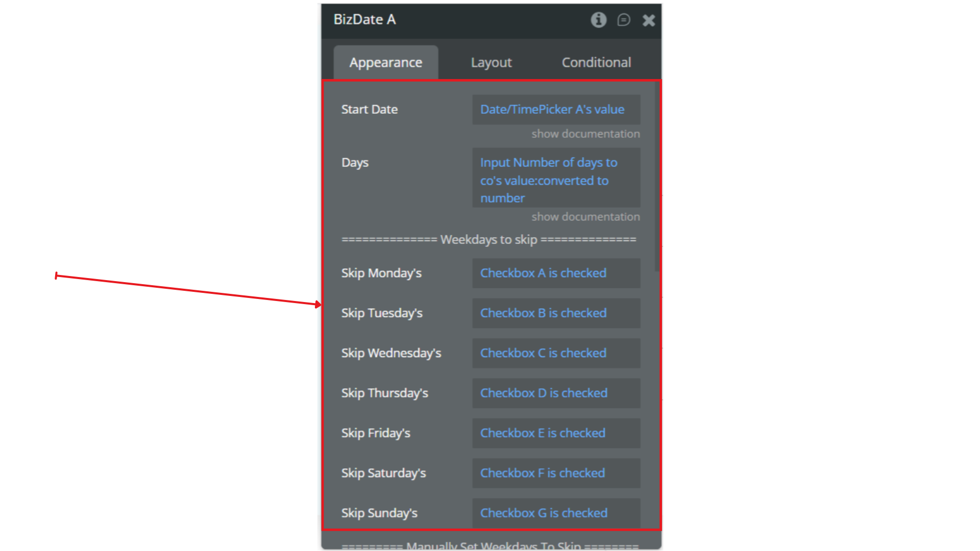Click show documentation under Start Date
Image resolution: width=980 pixels, height=551 pixels.
585,134
